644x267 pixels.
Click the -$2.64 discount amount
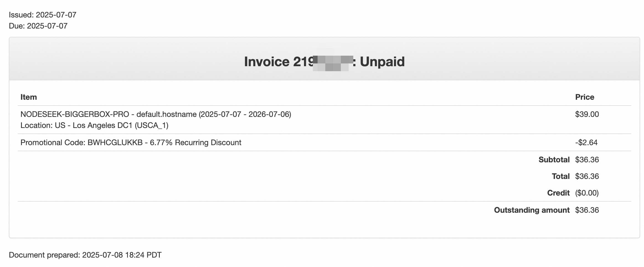click(586, 143)
